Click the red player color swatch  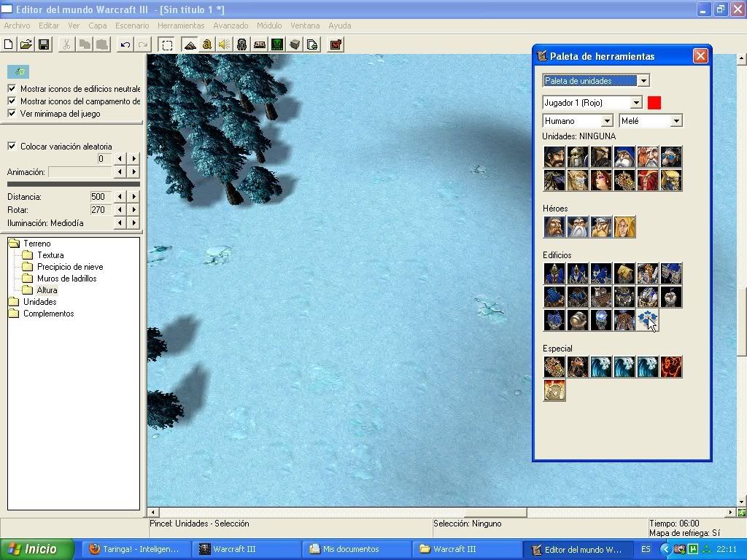[654, 102]
